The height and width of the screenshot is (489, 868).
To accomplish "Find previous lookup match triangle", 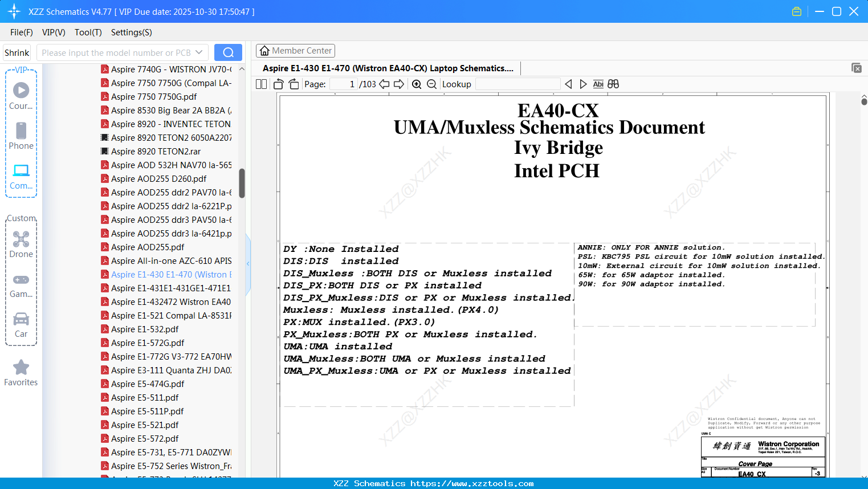I will [x=568, y=84].
